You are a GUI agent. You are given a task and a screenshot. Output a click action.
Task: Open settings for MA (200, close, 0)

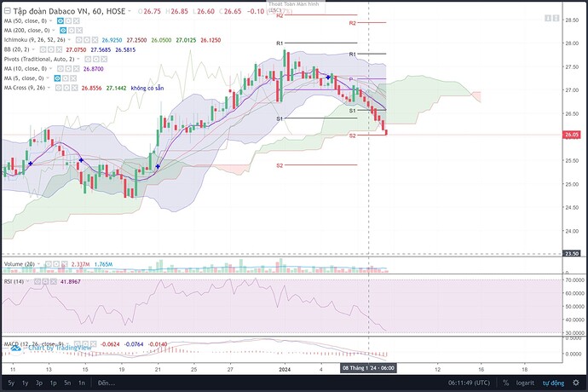pyautogui.click(x=72, y=31)
